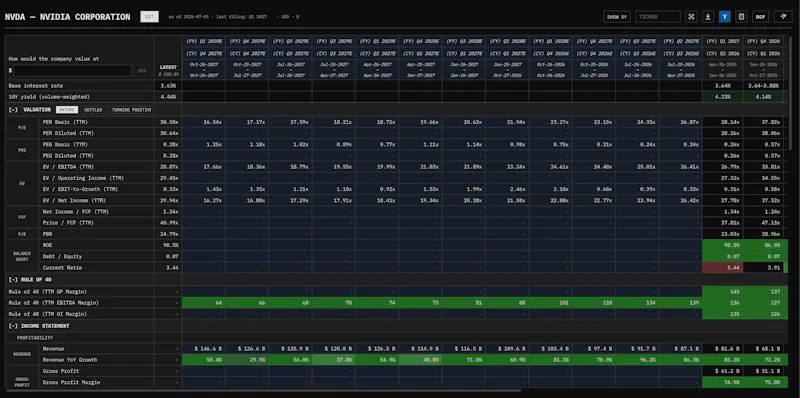Click the 16.54x PER Basic cell
This screenshot has width=800, height=398.
click(x=204, y=122)
